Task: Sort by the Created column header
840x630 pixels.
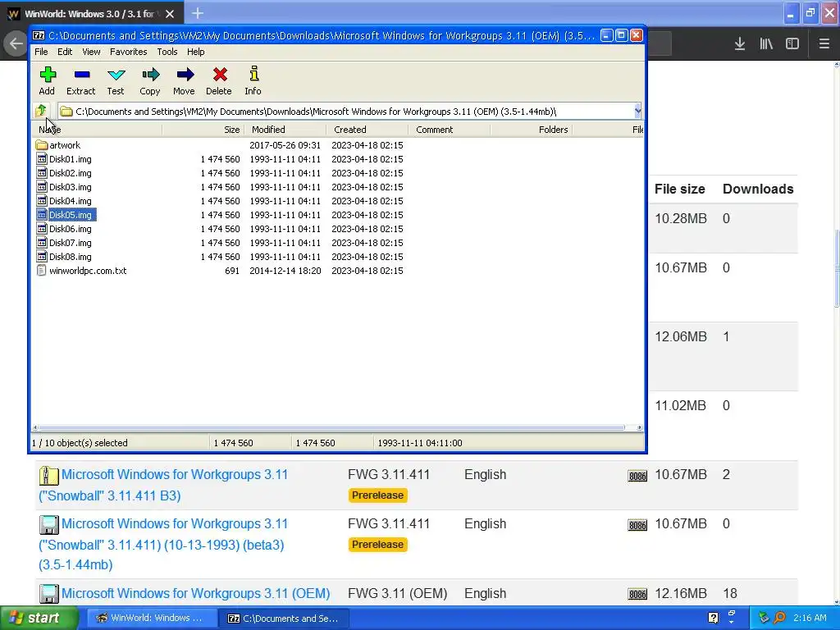Action: 367,130
